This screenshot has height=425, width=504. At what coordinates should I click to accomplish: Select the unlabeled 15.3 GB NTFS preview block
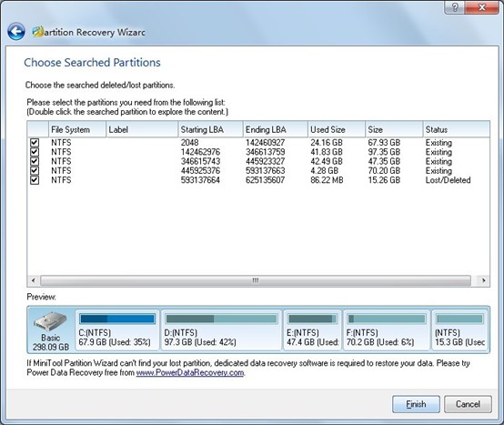coord(459,329)
